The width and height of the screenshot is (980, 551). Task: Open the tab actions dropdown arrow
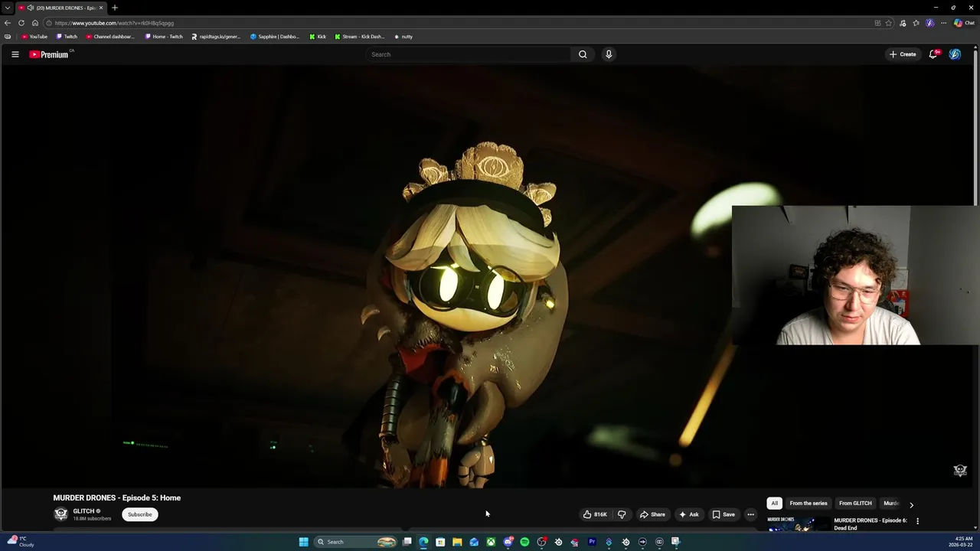tap(8, 8)
